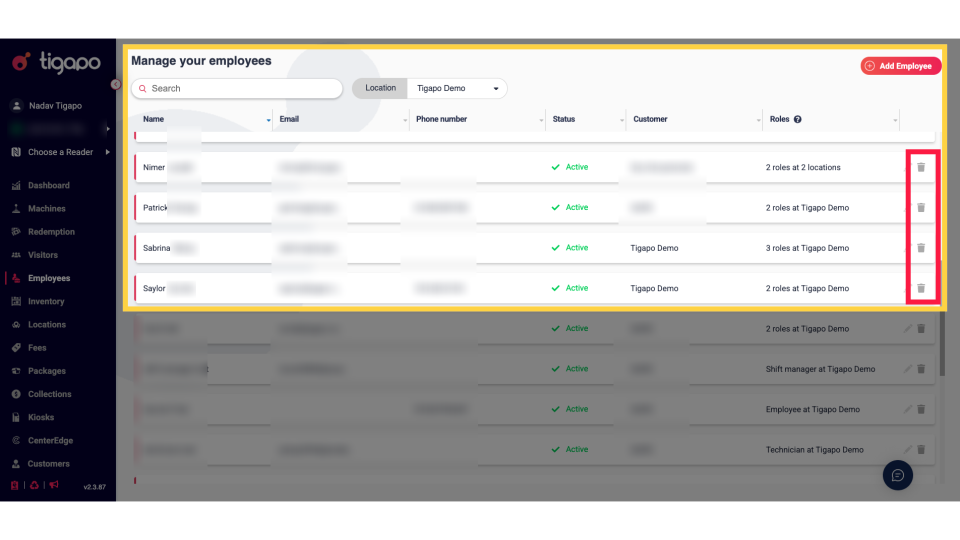Image resolution: width=960 pixels, height=540 pixels.
Task: Click the Add Employee button
Action: [900, 66]
